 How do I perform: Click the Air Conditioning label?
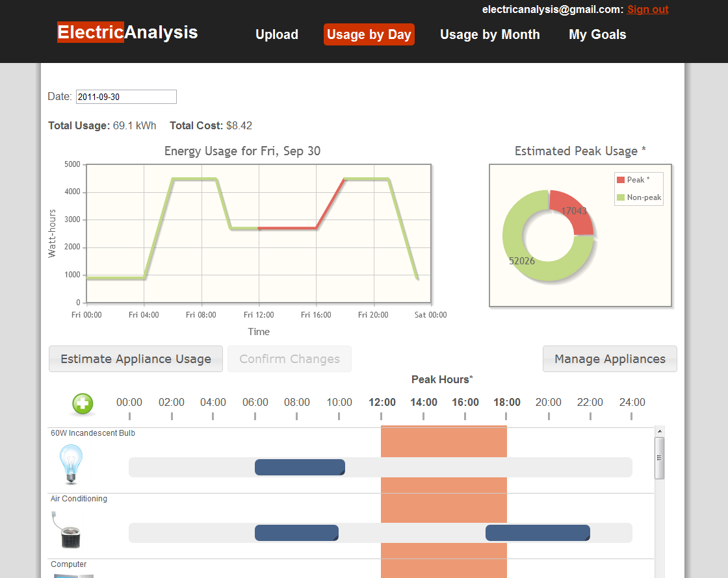click(79, 499)
